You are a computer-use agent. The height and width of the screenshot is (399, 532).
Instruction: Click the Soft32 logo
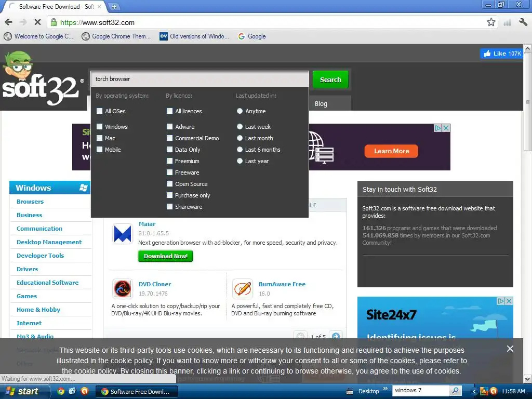coord(43,79)
